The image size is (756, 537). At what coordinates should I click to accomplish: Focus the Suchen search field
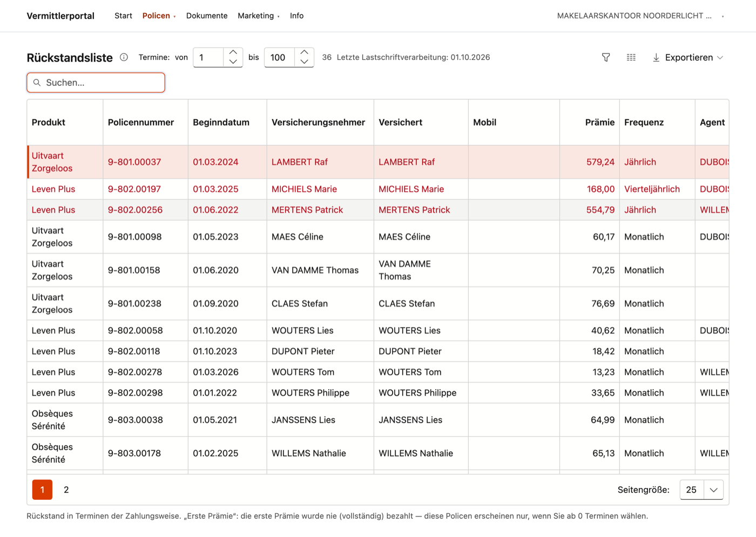coord(96,83)
